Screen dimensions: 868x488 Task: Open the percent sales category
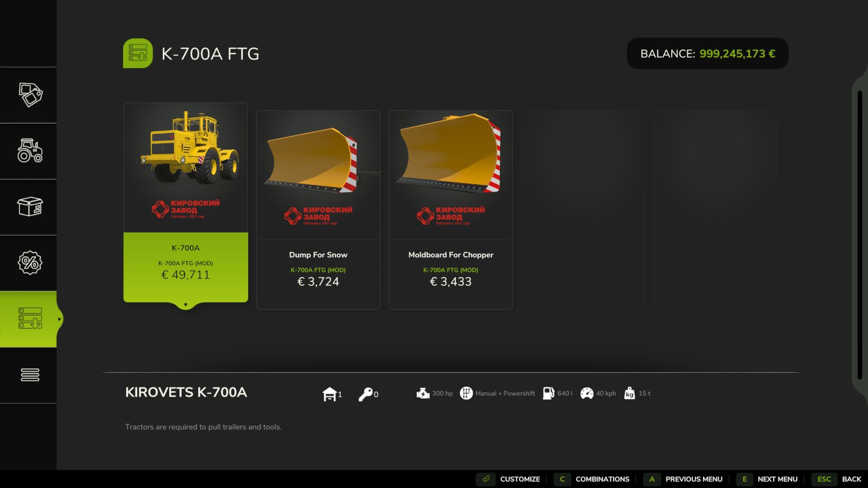click(30, 263)
